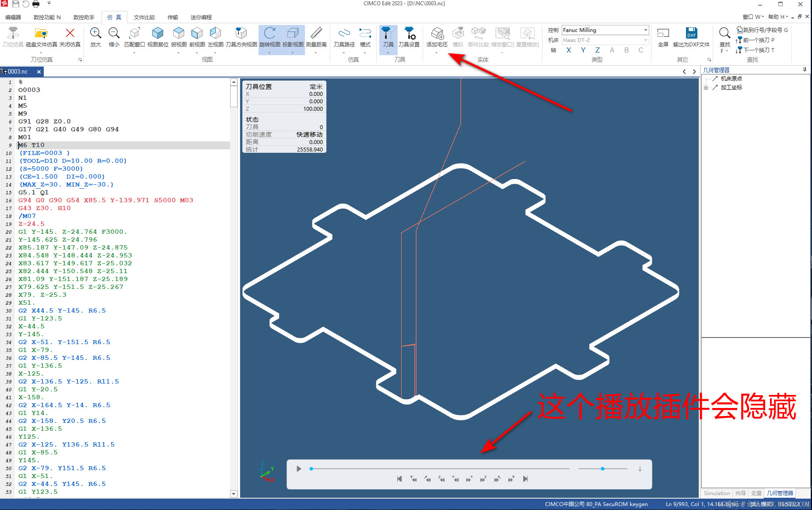
Task: Open the 刀具设置 tool settings icon
Action: click(x=409, y=33)
